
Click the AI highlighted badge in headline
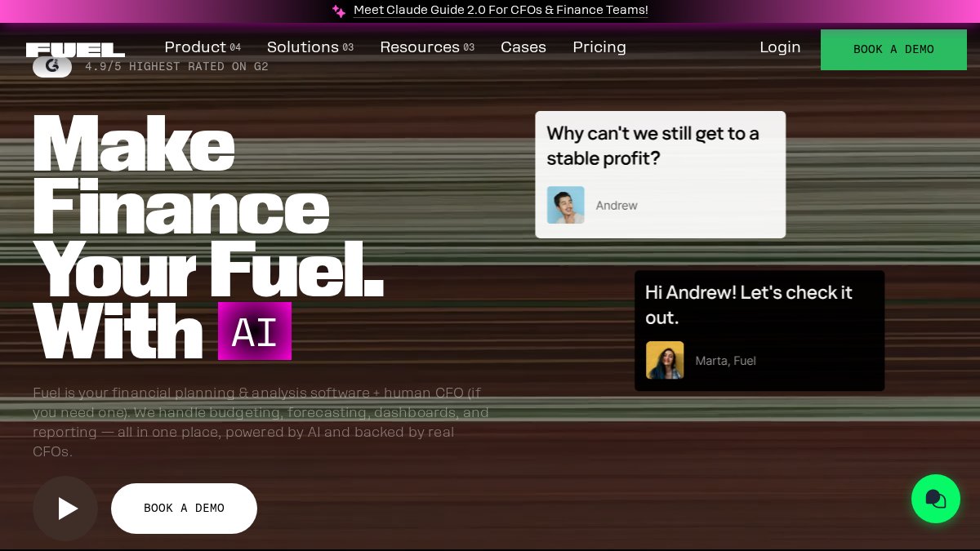(255, 331)
